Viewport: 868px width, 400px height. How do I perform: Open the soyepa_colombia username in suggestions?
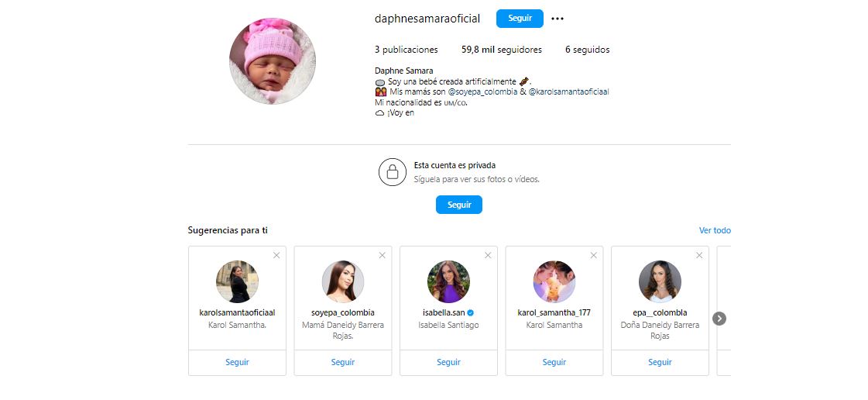point(343,312)
